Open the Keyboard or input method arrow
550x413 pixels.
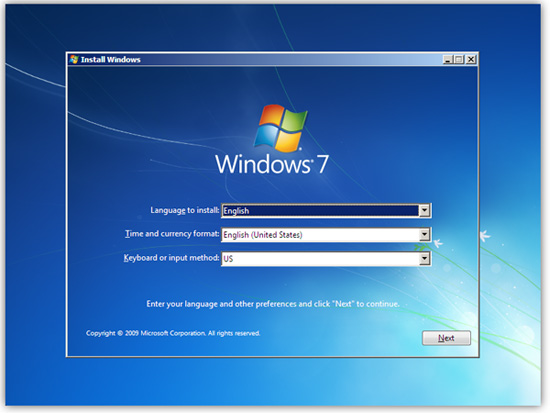pos(424,259)
